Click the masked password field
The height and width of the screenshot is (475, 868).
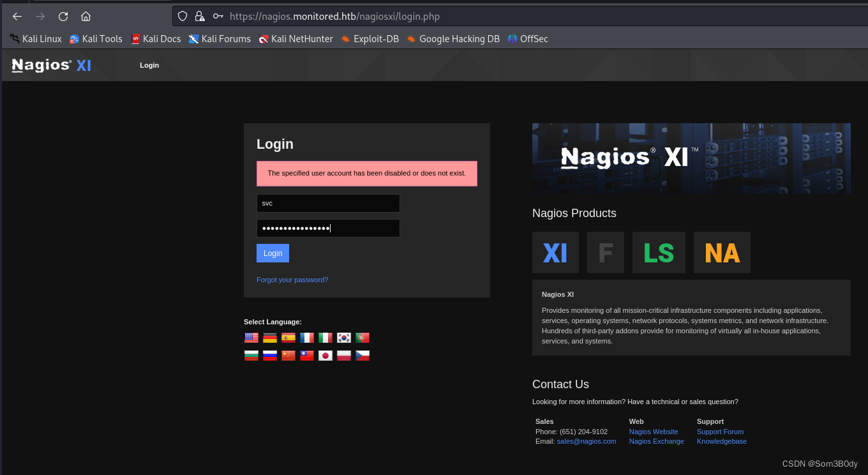[328, 228]
